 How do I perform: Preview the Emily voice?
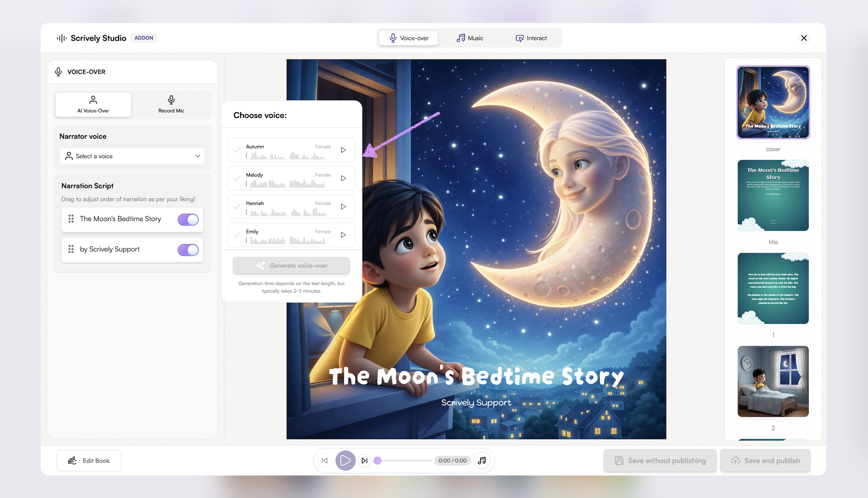coord(343,235)
